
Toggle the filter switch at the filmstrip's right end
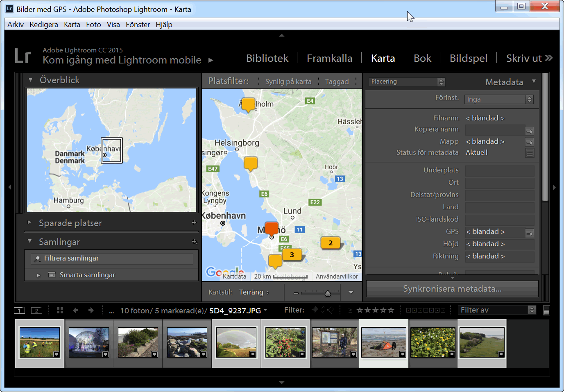pyautogui.click(x=546, y=310)
